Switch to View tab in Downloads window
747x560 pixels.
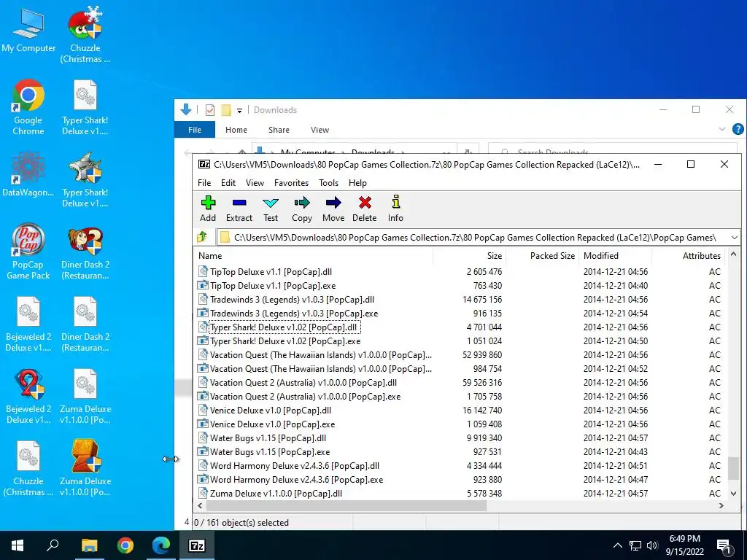click(x=320, y=130)
